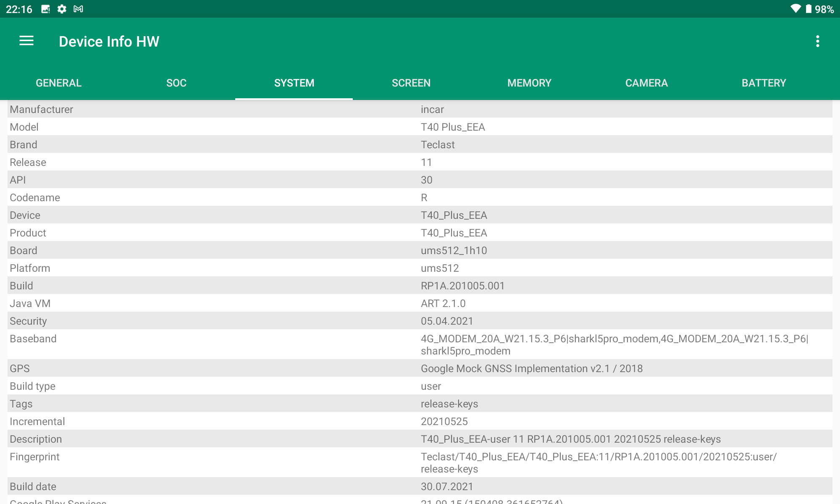840x504 pixels.
Task: Tap the settings gear status icon
Action: coord(62,9)
